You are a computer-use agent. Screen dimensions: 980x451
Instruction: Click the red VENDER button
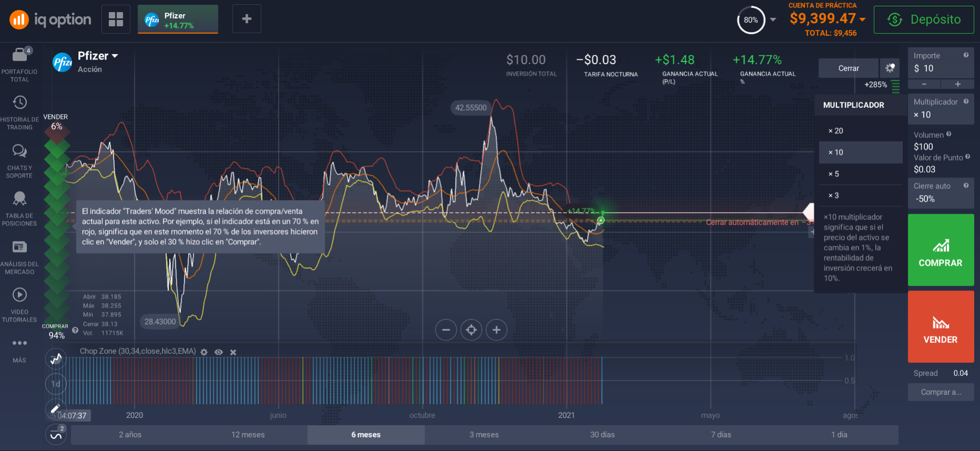coord(941,327)
